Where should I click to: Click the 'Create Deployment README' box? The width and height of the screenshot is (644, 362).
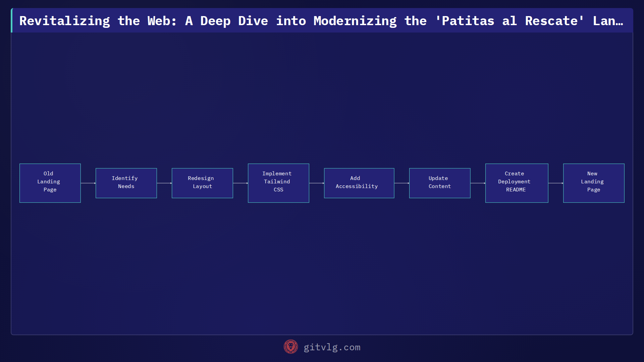click(x=517, y=183)
